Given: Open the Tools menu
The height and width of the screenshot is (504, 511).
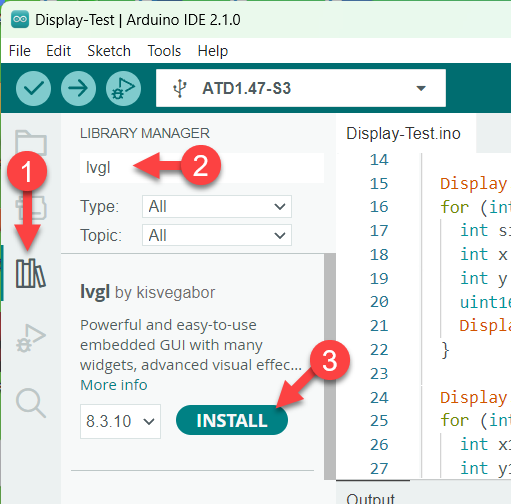Looking at the screenshot, I should coord(164,51).
